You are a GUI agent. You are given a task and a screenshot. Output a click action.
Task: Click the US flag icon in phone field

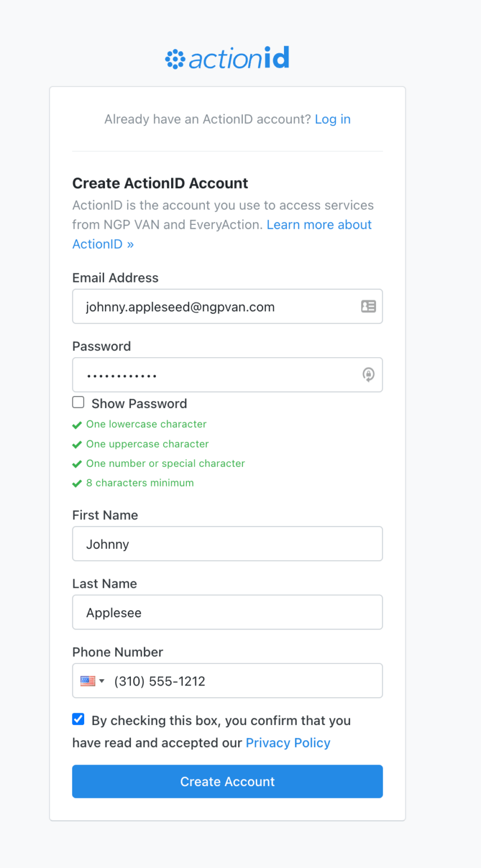coord(88,680)
